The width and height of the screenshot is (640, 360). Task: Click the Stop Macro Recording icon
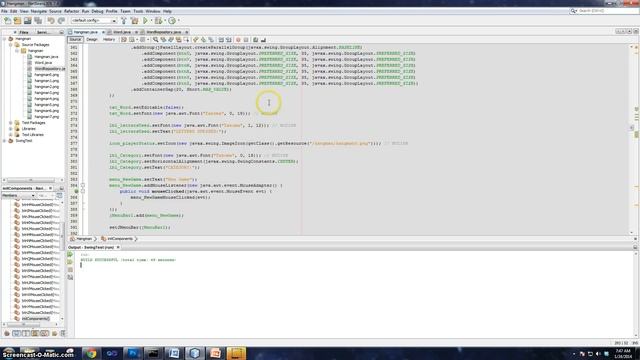(246, 40)
